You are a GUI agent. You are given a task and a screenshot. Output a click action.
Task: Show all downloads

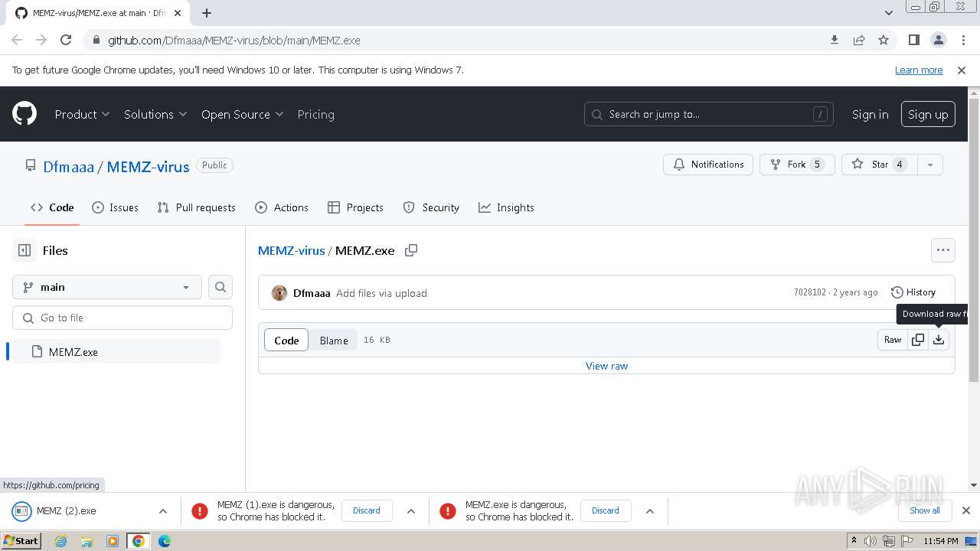click(x=925, y=510)
